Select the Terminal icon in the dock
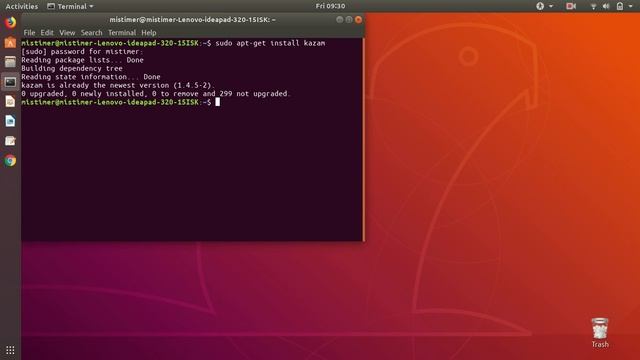 (x=10, y=82)
